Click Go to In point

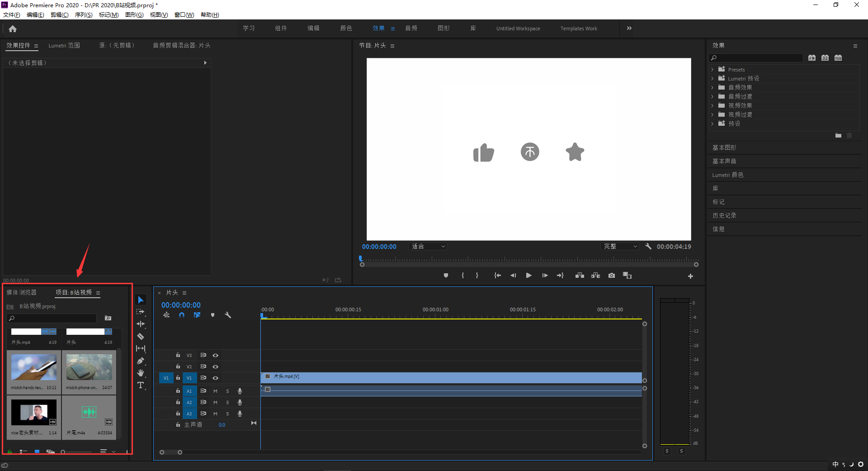[x=497, y=276]
